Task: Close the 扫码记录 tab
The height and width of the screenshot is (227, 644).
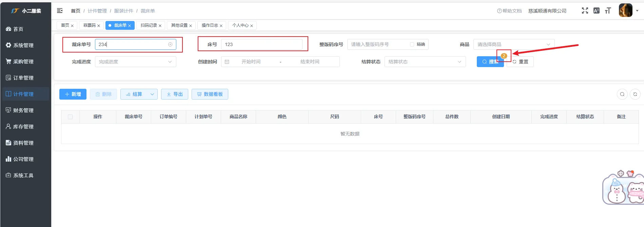Action: (x=160, y=26)
